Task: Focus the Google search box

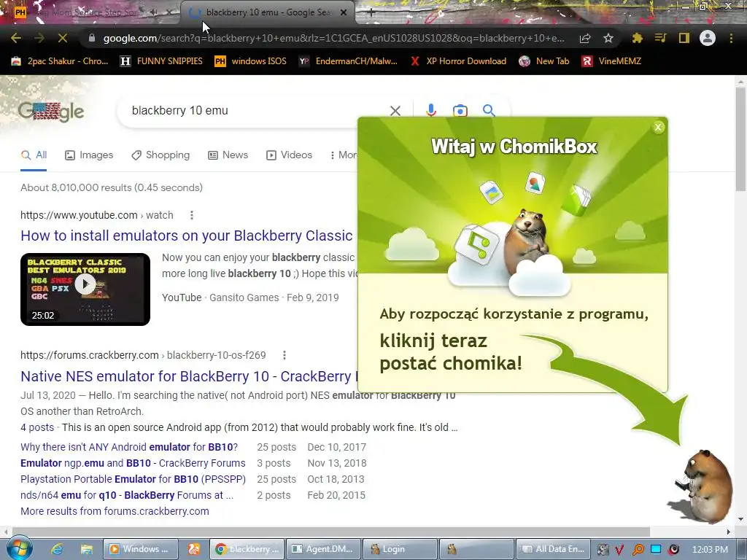Action: [x=258, y=111]
